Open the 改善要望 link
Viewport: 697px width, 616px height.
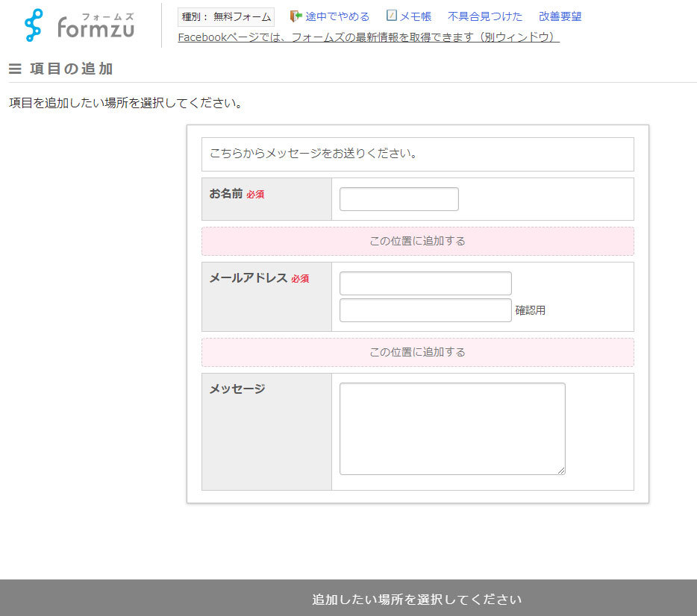[x=560, y=16]
